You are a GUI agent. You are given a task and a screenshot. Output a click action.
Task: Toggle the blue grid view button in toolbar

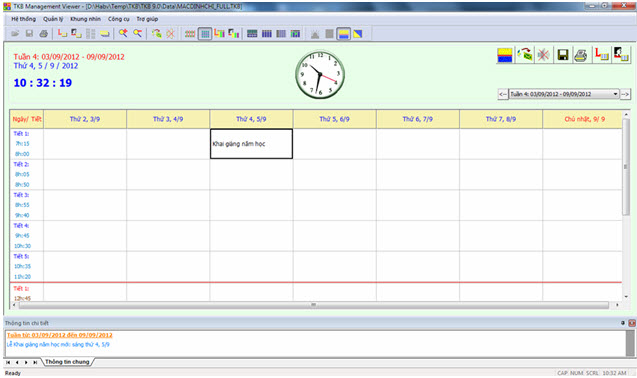click(x=205, y=34)
